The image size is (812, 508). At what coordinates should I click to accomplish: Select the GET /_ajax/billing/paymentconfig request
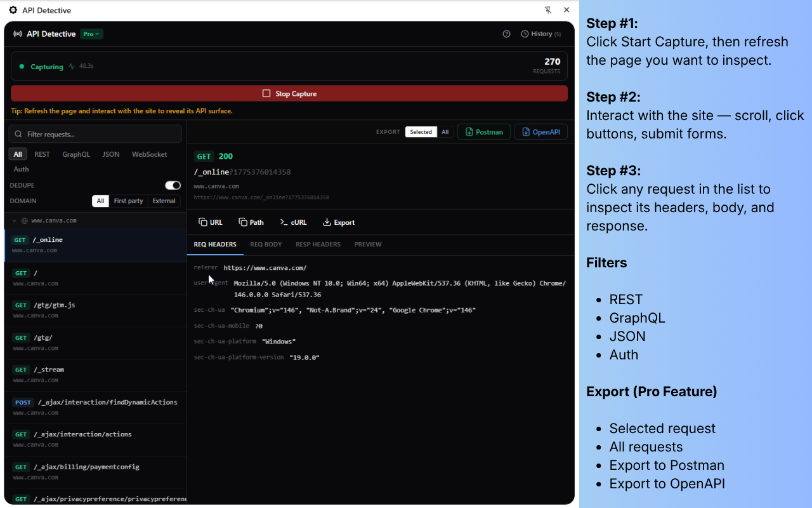click(95, 472)
